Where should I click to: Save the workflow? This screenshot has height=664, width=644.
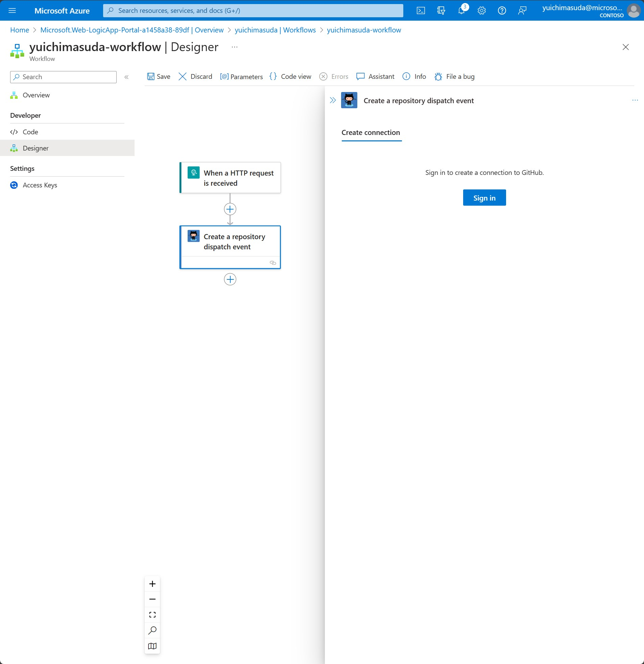click(x=159, y=76)
